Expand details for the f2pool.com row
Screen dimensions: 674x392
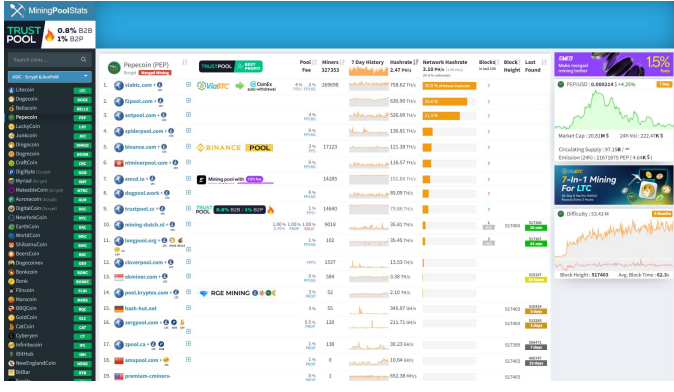[188, 101]
